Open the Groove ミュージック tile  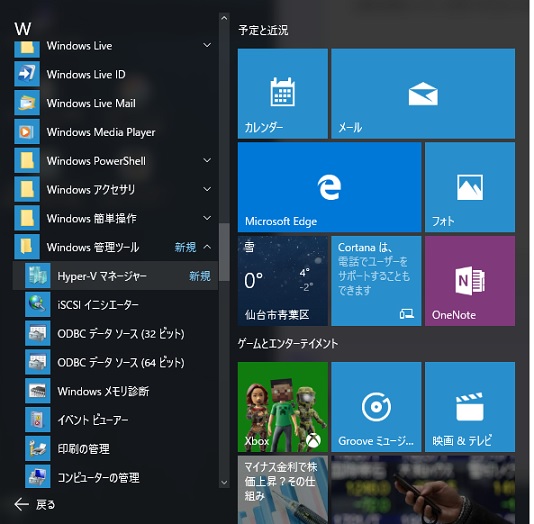[376, 407]
